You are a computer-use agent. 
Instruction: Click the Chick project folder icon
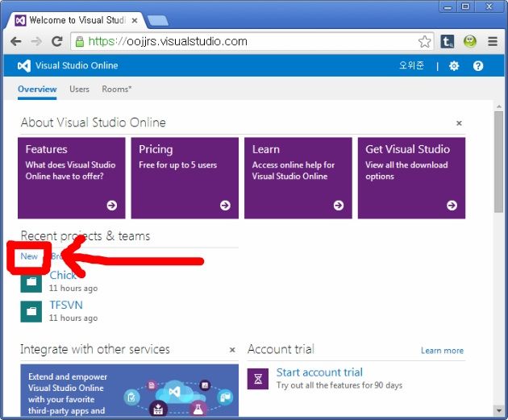pyautogui.click(x=31, y=281)
